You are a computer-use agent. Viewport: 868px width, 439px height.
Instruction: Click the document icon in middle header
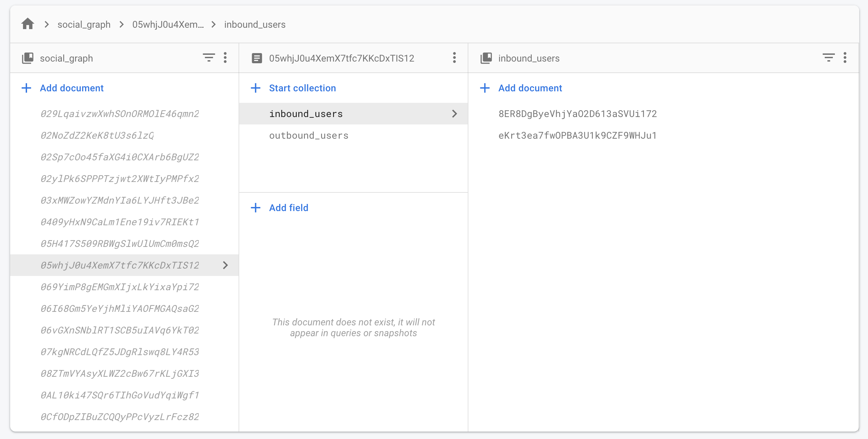(257, 58)
